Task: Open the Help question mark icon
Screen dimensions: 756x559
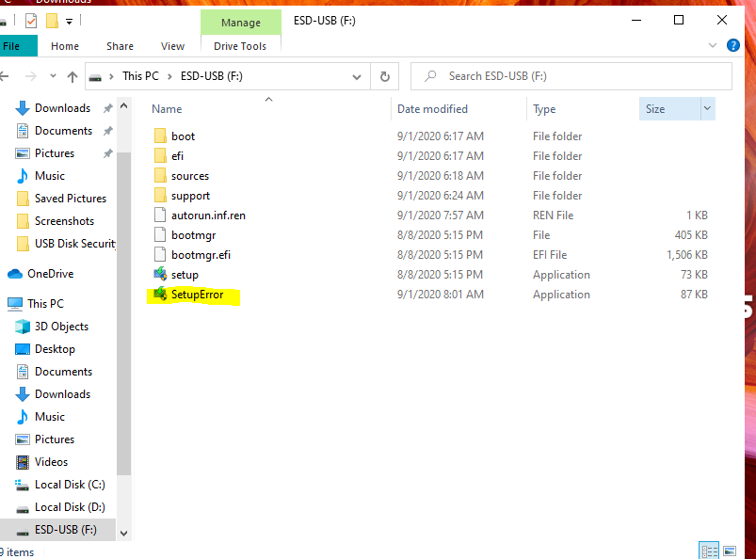Action: point(734,45)
